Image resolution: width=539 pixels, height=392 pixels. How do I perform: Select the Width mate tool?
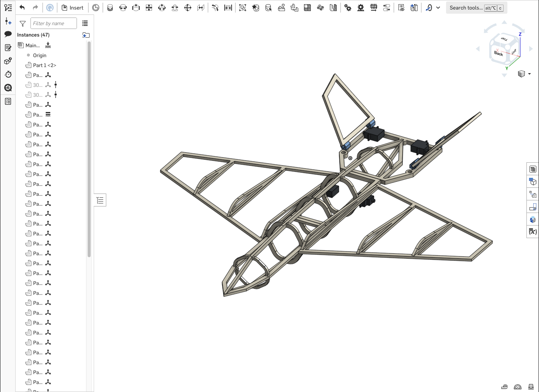(228, 8)
